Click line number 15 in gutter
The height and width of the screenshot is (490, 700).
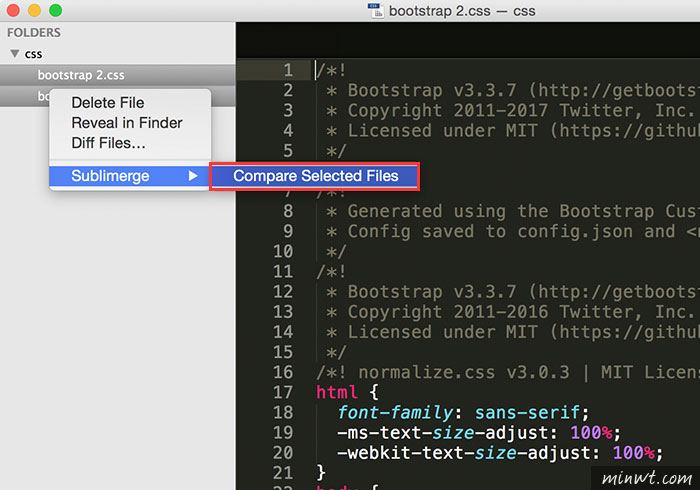coord(283,352)
